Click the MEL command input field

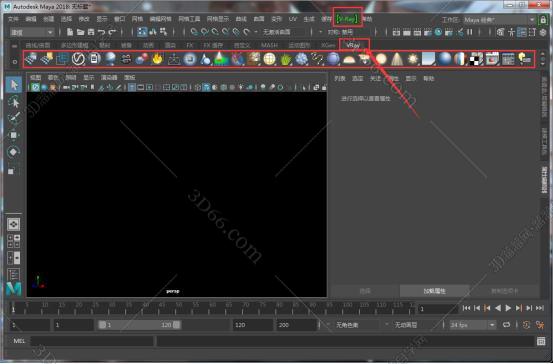tap(92, 341)
